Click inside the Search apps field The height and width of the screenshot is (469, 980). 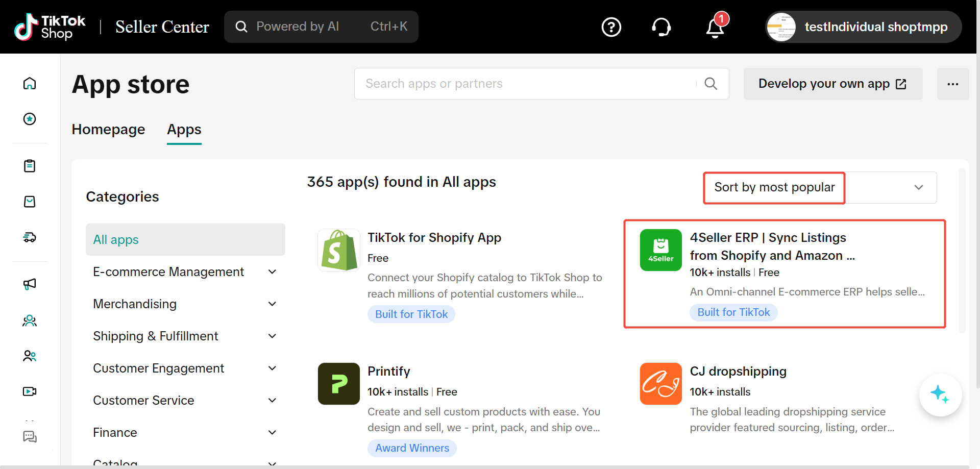click(x=510, y=83)
